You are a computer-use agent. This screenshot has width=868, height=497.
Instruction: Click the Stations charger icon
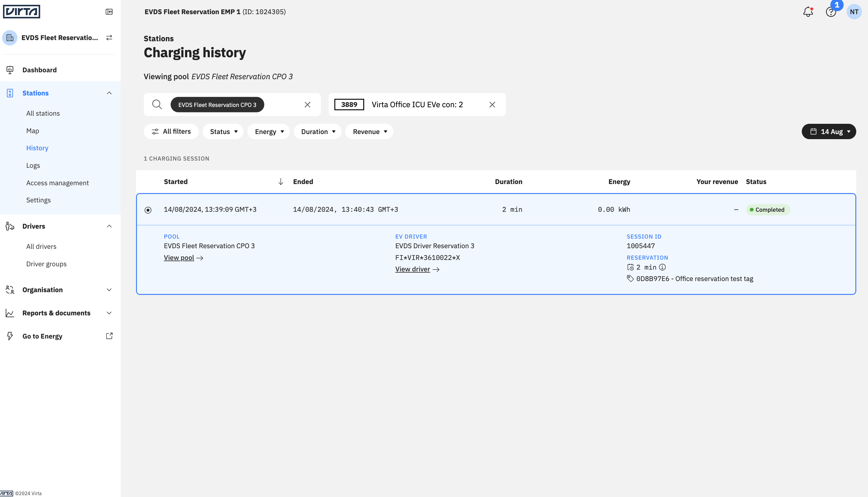click(x=10, y=93)
